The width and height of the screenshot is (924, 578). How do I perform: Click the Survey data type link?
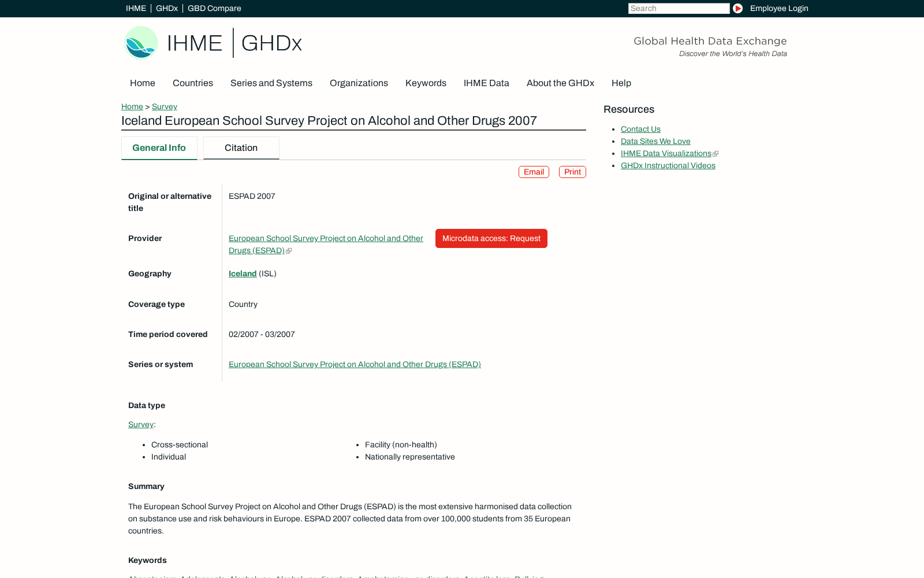pyautogui.click(x=141, y=425)
